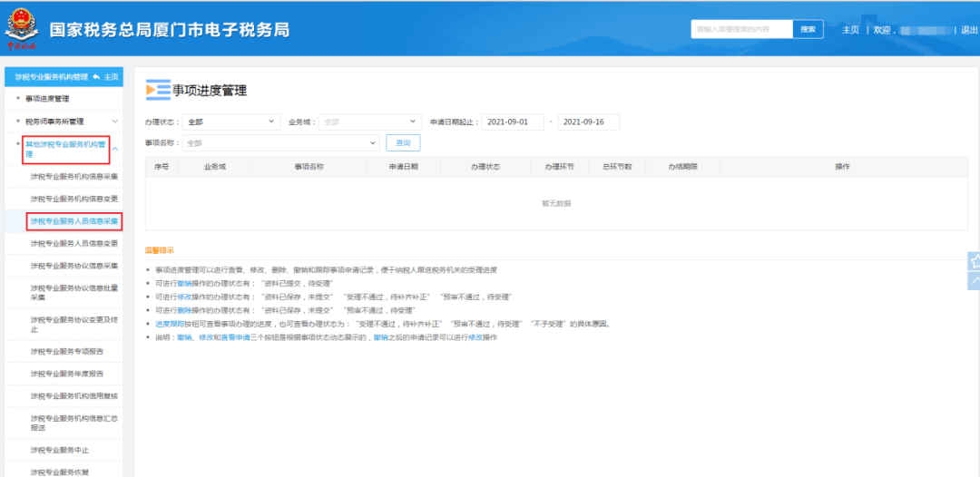Click the 搜索 button in header
Image resolution: width=980 pixels, height=477 pixels.
tap(807, 29)
